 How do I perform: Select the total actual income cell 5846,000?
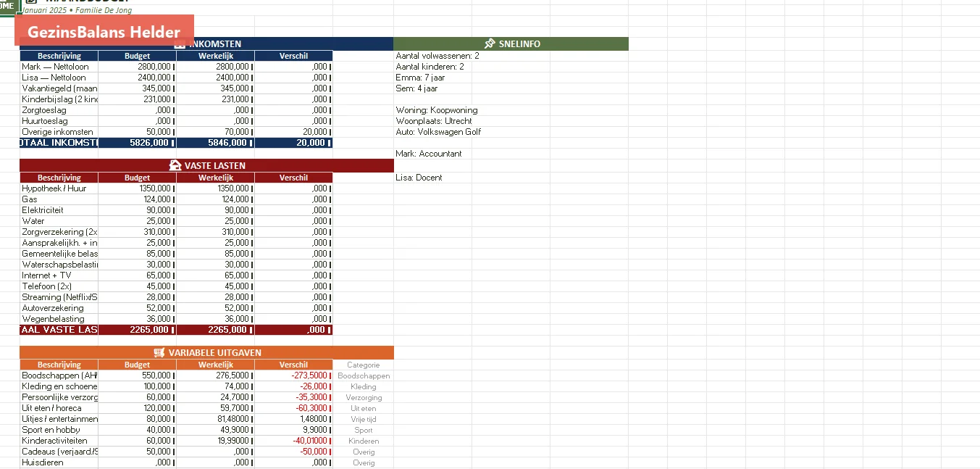pos(215,143)
